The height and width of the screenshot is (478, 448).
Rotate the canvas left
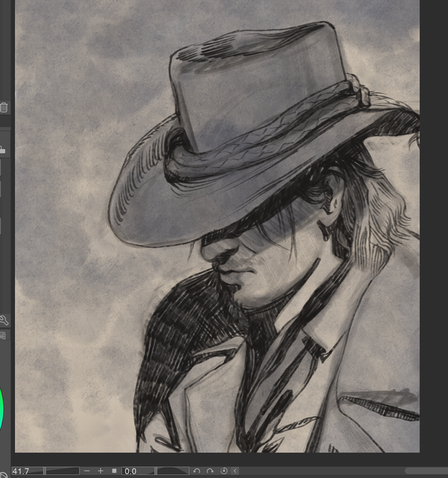[x=197, y=471]
